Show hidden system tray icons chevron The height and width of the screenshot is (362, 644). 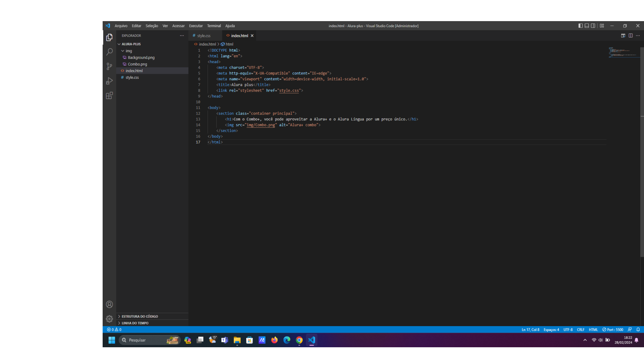pos(585,340)
